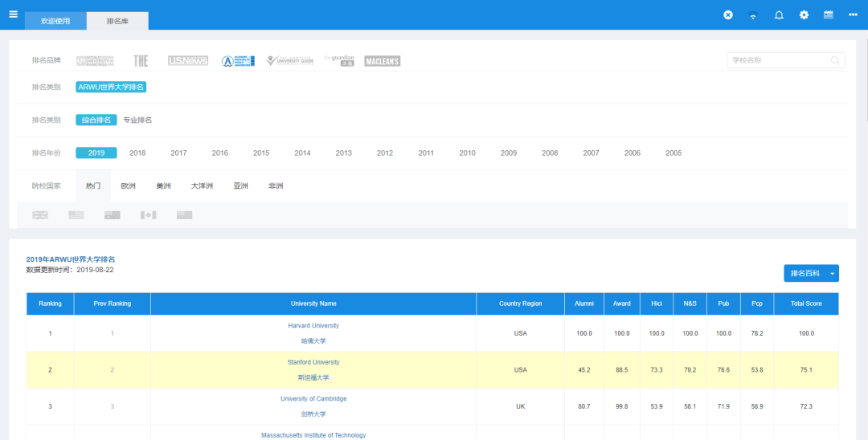Viewport: 868px width, 440px height.
Task: Choose ranking year 2005
Action: pos(674,153)
